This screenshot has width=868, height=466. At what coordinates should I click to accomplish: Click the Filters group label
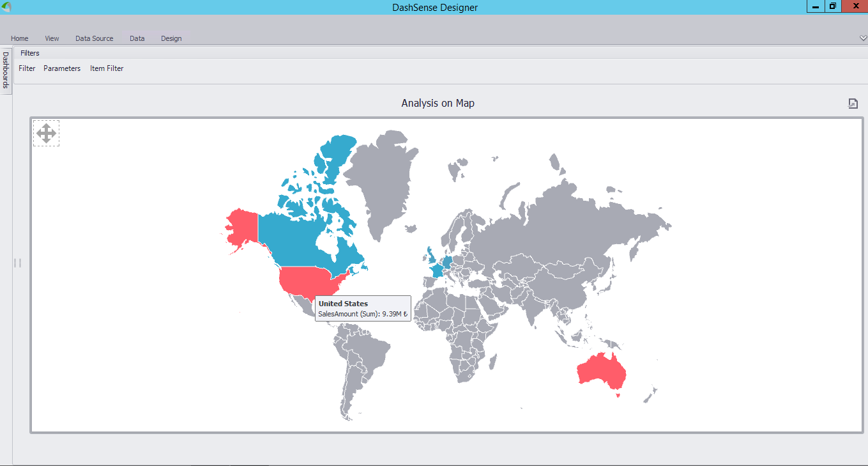pos(30,53)
